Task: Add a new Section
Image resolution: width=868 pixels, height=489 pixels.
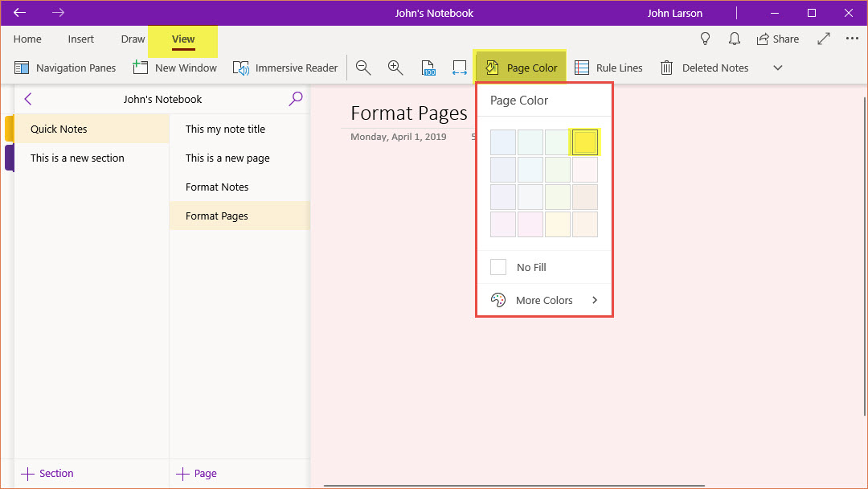Action: [x=47, y=474]
